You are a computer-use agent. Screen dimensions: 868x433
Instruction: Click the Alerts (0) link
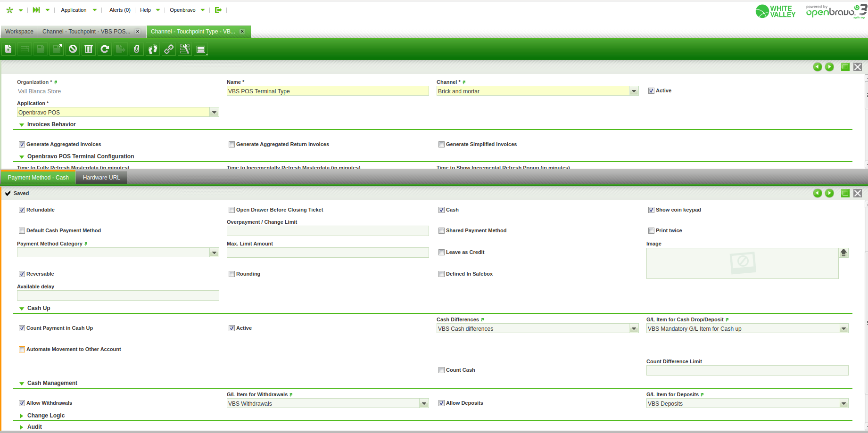[x=120, y=10]
